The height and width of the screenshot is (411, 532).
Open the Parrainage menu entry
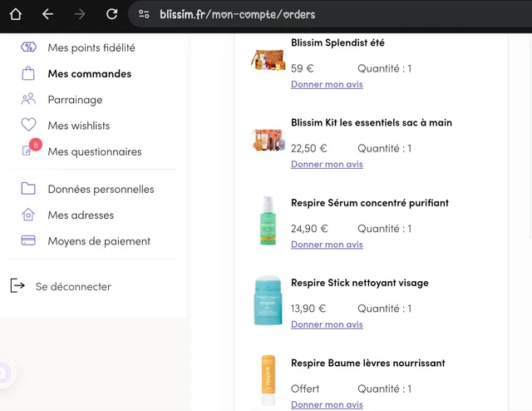[x=75, y=100]
